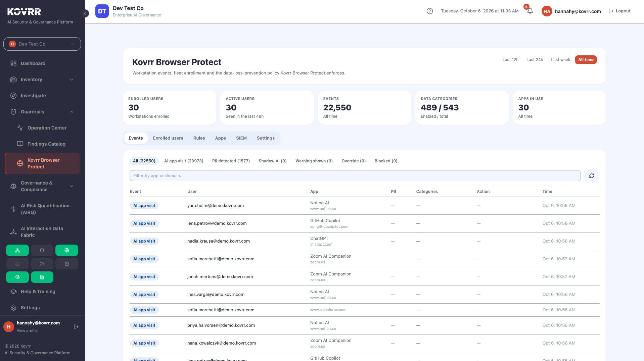Click the sign-out icon beside View profile
This screenshot has width=644, height=361.
(x=76, y=327)
